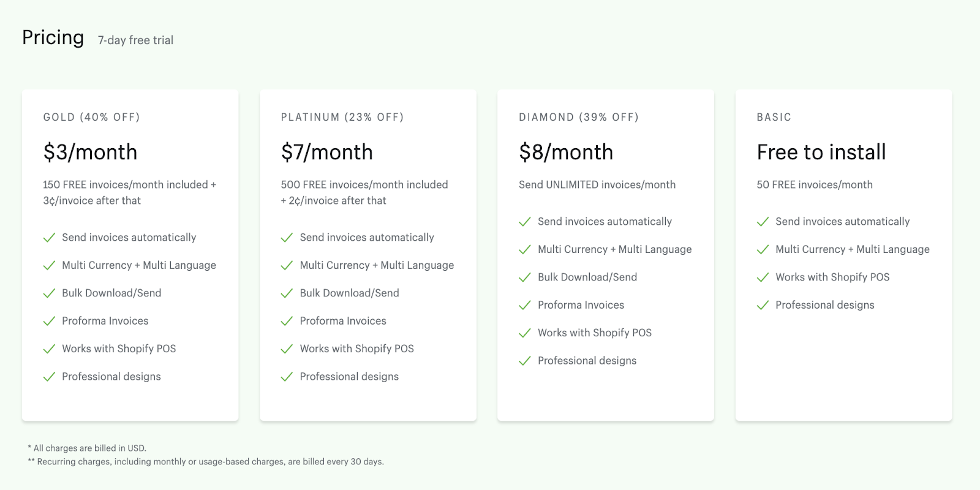The width and height of the screenshot is (980, 490).
Task: Click Platinum's Works with Shopify POS checkmark
Action: point(287,349)
